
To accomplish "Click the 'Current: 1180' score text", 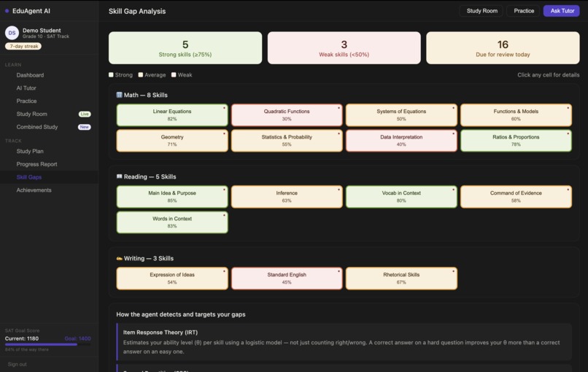I will 22,338.
